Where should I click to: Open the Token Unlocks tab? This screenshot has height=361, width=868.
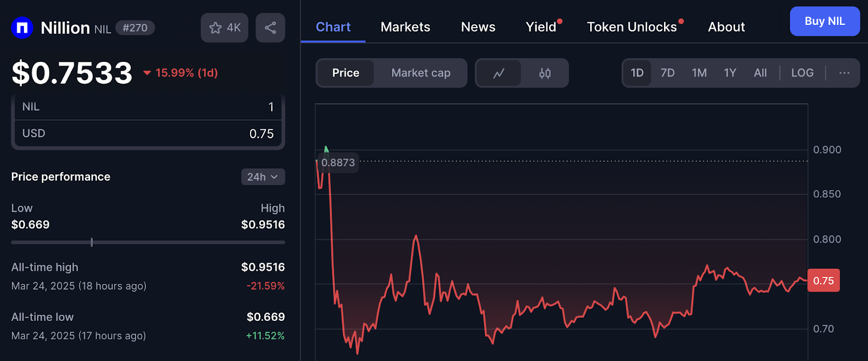(x=631, y=27)
